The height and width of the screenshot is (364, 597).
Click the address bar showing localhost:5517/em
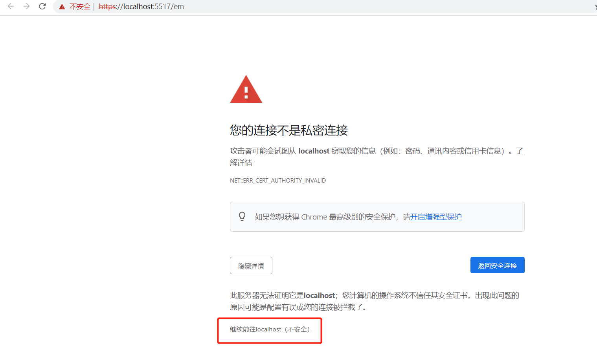[141, 6]
